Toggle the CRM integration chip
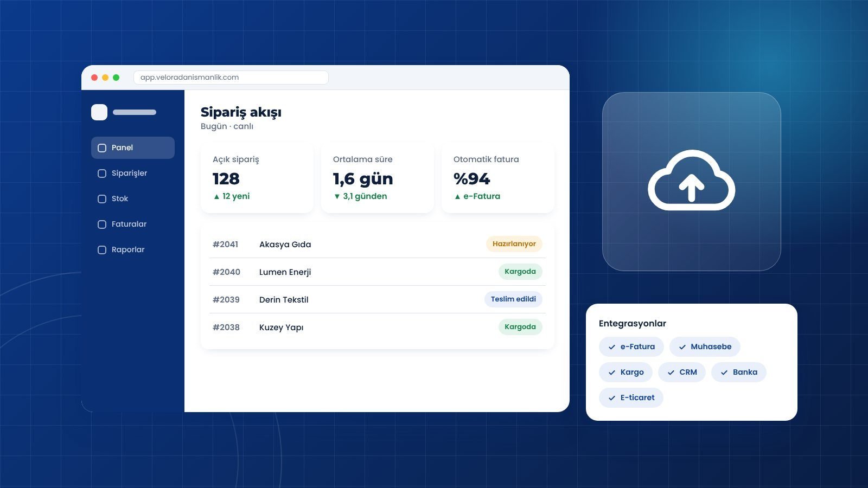The image size is (868, 488). tap(682, 372)
